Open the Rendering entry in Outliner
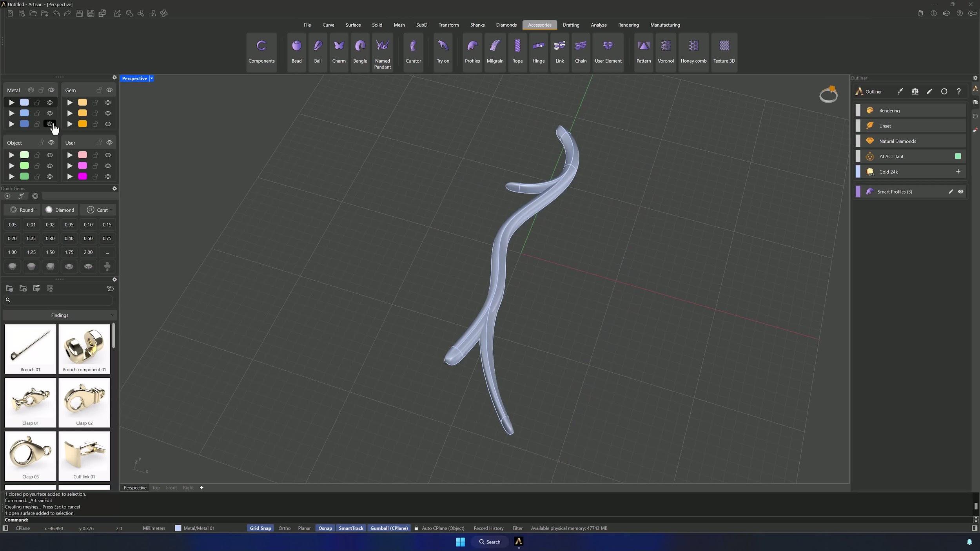This screenshot has height=551, width=980. click(910, 111)
